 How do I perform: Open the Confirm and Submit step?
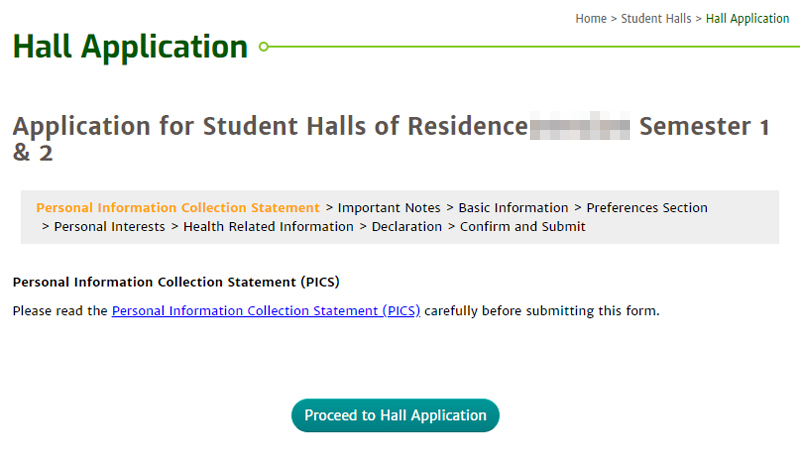(x=522, y=227)
